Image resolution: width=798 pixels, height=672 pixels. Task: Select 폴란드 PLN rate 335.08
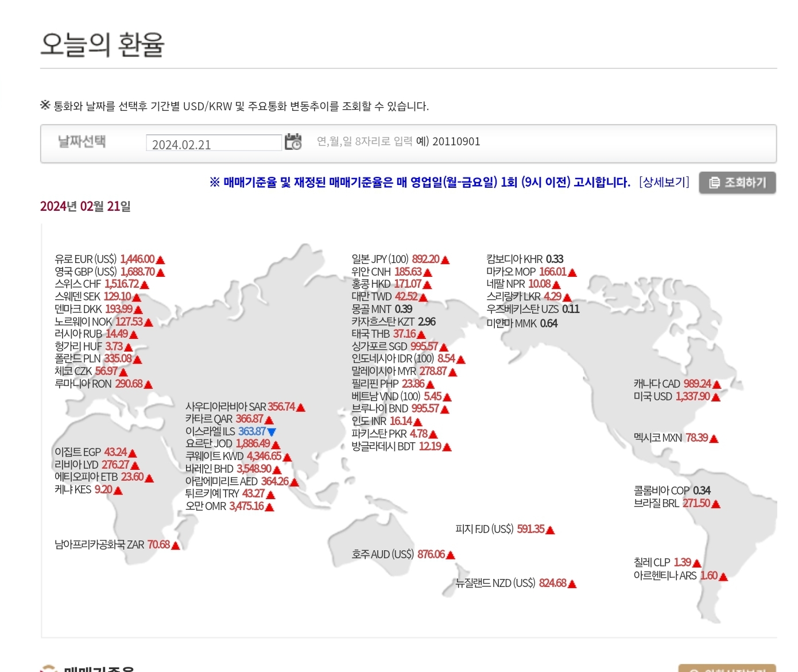pos(118,359)
